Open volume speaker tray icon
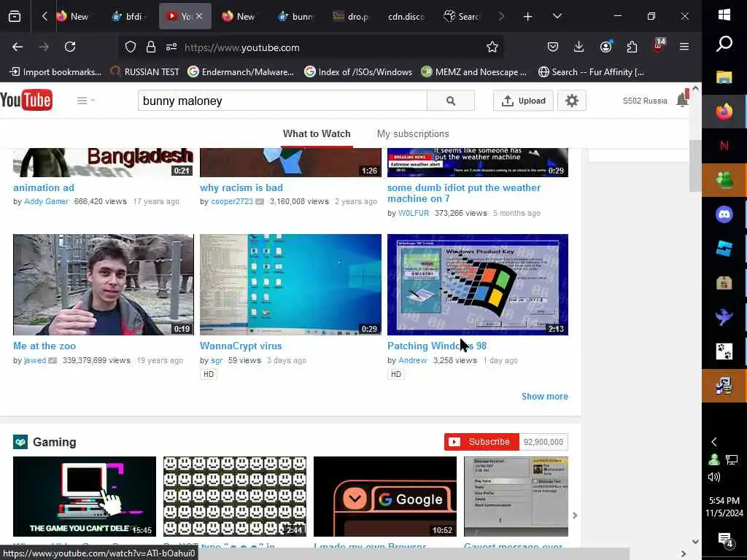The height and width of the screenshot is (560, 747). click(714, 477)
